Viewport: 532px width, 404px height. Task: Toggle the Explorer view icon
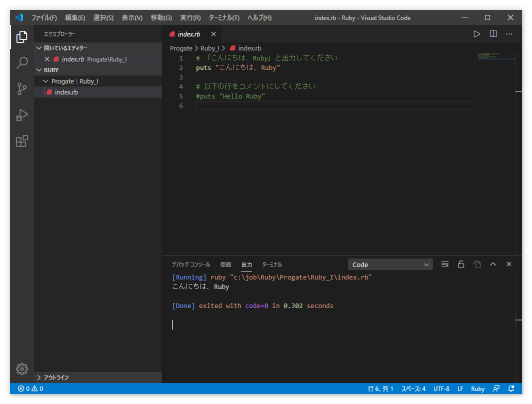22,37
